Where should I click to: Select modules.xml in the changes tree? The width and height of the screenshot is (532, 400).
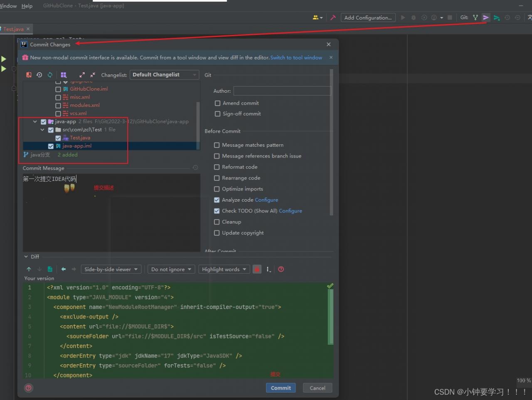85,105
